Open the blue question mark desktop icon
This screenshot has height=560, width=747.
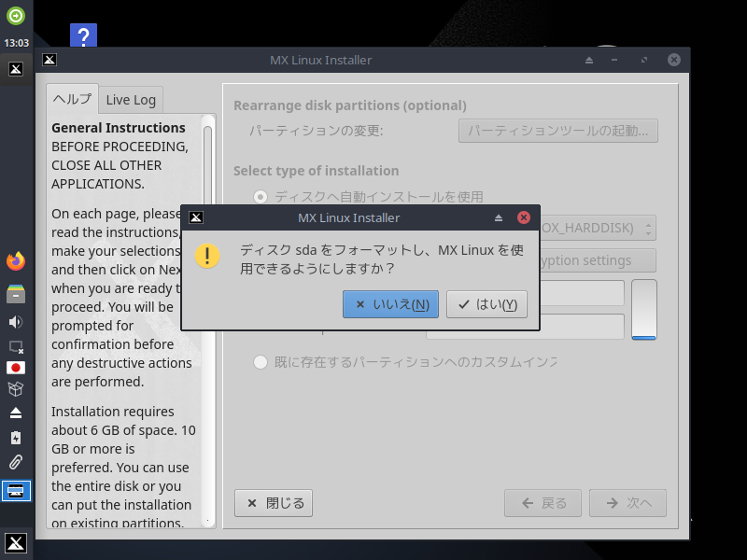[83, 35]
